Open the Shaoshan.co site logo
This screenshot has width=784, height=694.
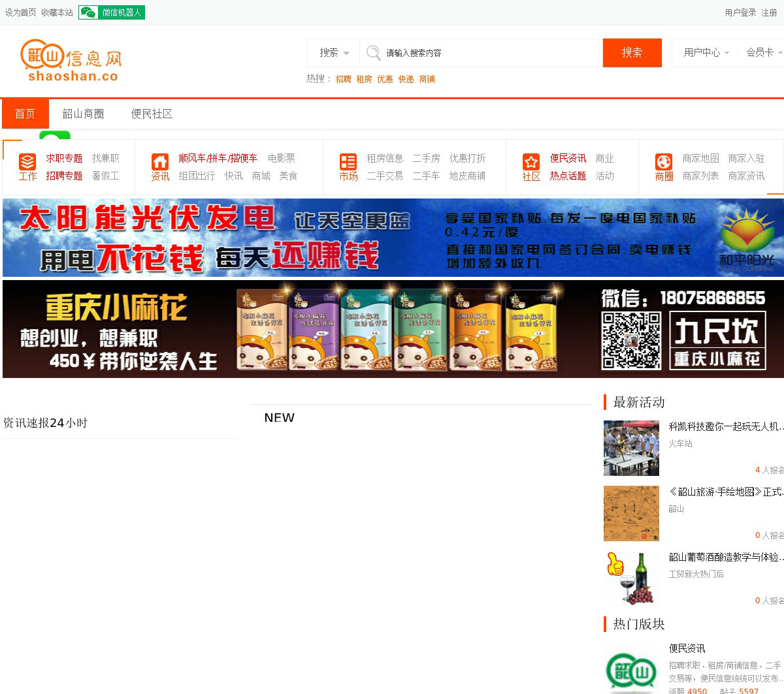[x=71, y=61]
